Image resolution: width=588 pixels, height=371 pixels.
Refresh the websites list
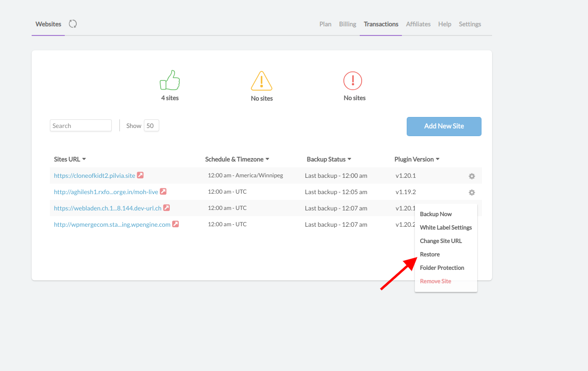(72, 23)
